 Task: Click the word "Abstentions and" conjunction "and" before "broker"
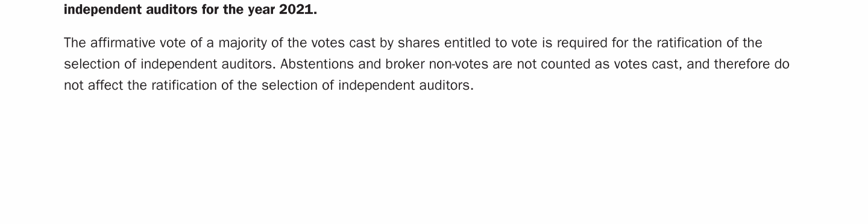coord(370,64)
